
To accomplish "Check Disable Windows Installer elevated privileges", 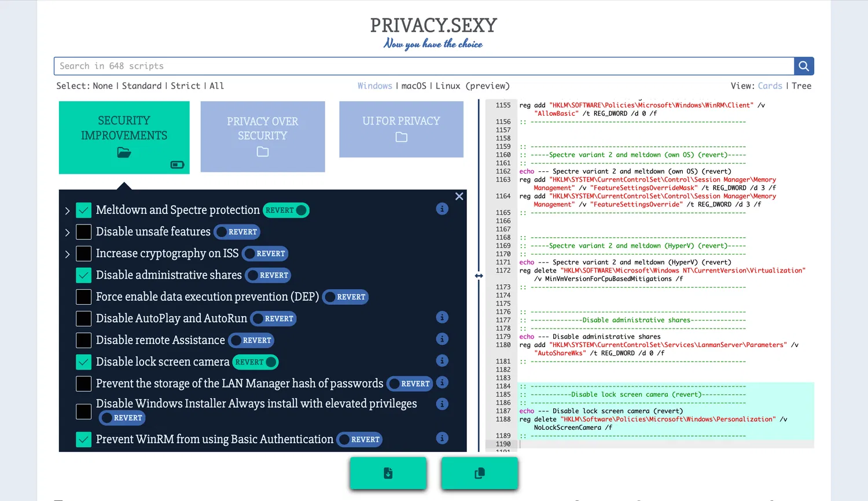I will [x=84, y=411].
